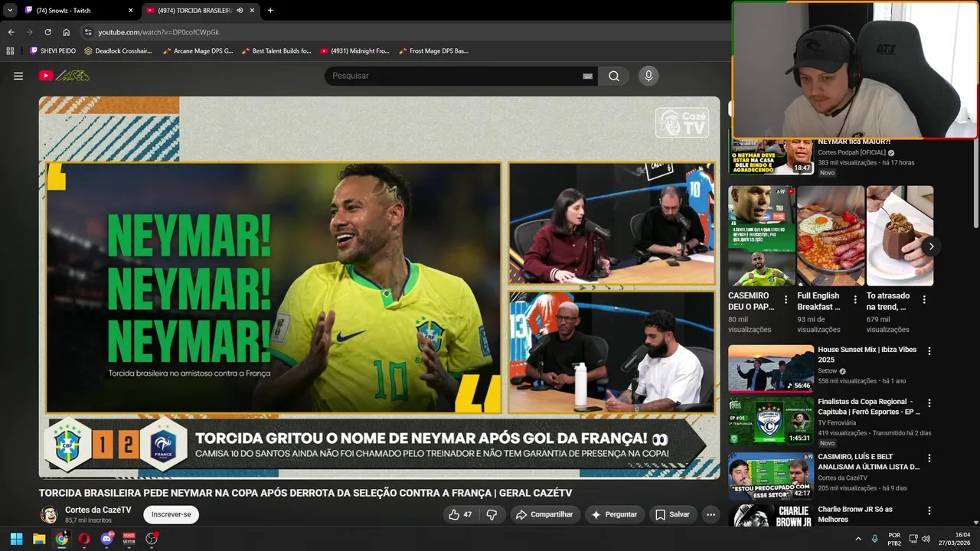Open Cortes da CazéTV channel avatar
Viewport: 980px width, 551px height.
click(x=49, y=514)
